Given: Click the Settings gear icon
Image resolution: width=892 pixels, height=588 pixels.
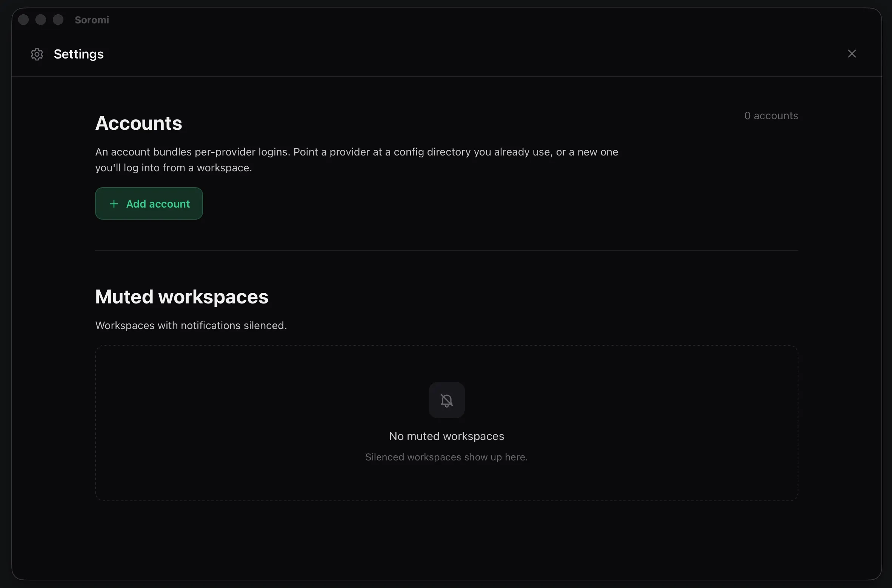Looking at the screenshot, I should [37, 54].
